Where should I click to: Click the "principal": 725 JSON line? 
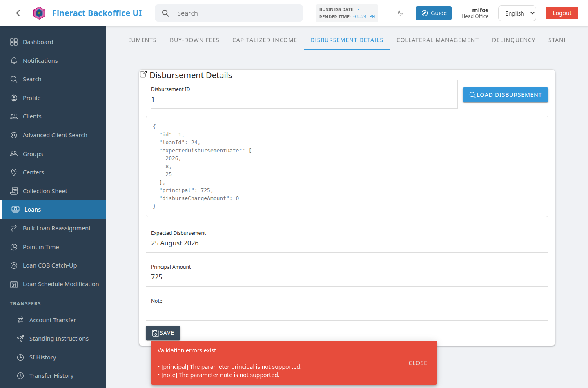tap(186, 190)
